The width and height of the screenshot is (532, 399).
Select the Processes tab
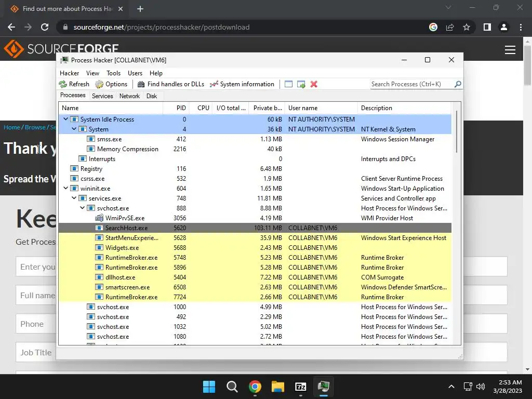[x=73, y=96]
